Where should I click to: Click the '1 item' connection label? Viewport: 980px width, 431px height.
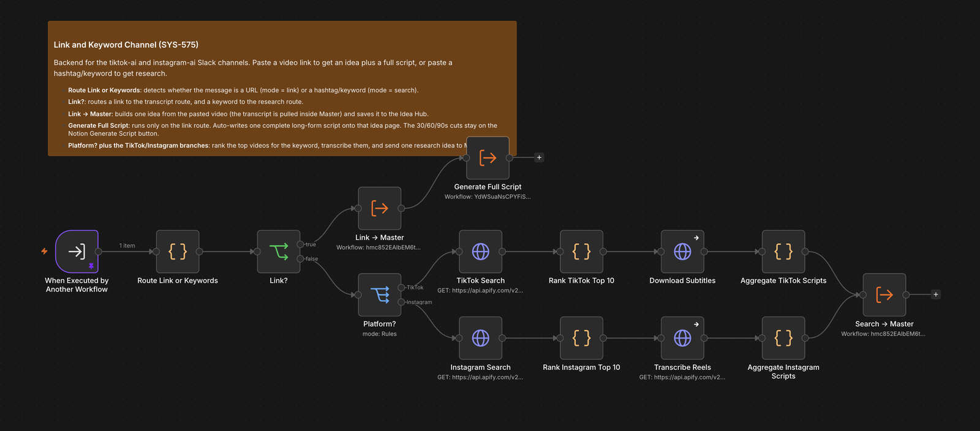127,245
